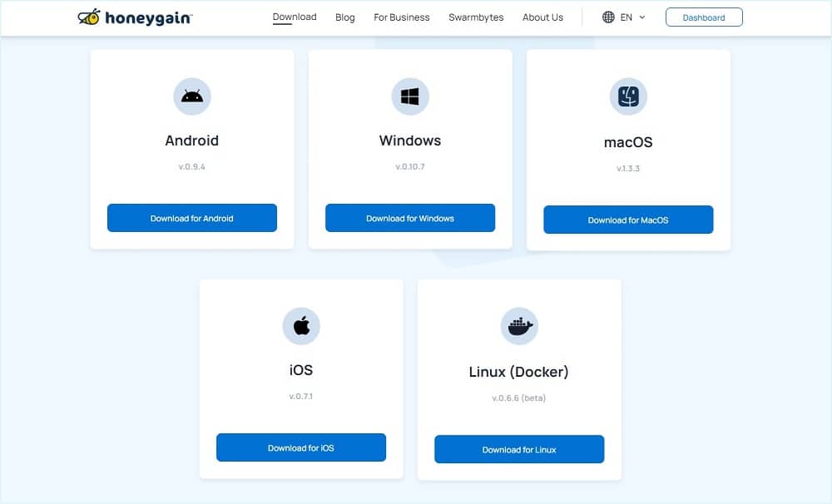Click Download for Linux button

point(519,449)
